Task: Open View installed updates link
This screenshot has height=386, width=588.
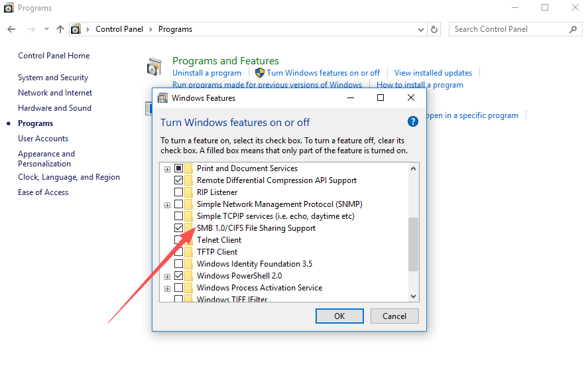Action: pos(433,73)
